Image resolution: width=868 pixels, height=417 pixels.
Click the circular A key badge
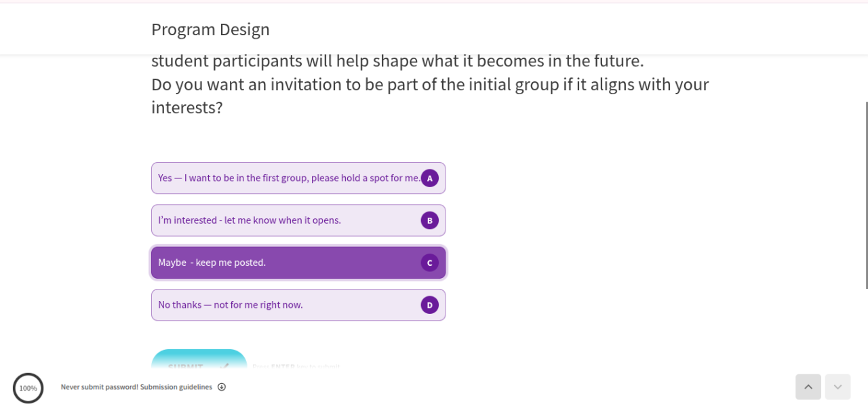[429, 178]
